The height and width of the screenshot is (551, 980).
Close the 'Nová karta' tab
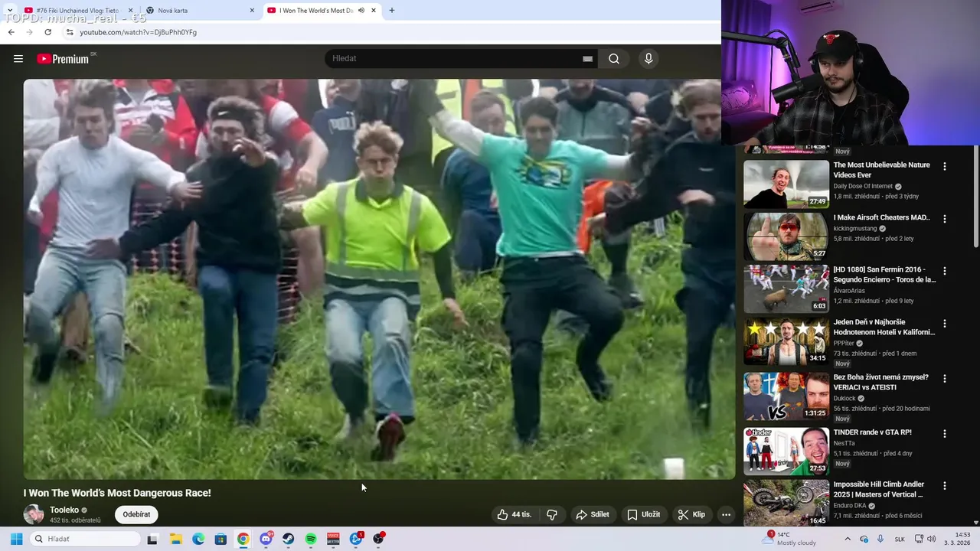252,11
